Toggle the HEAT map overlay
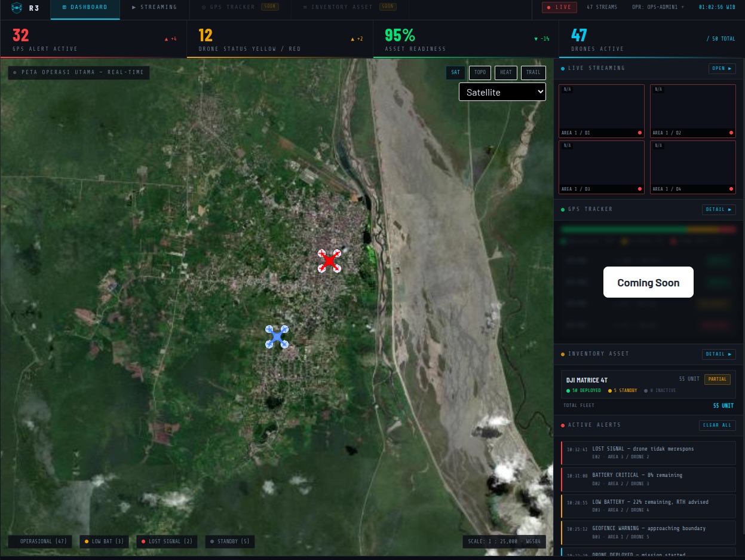The width and height of the screenshot is (745, 560). [506, 72]
